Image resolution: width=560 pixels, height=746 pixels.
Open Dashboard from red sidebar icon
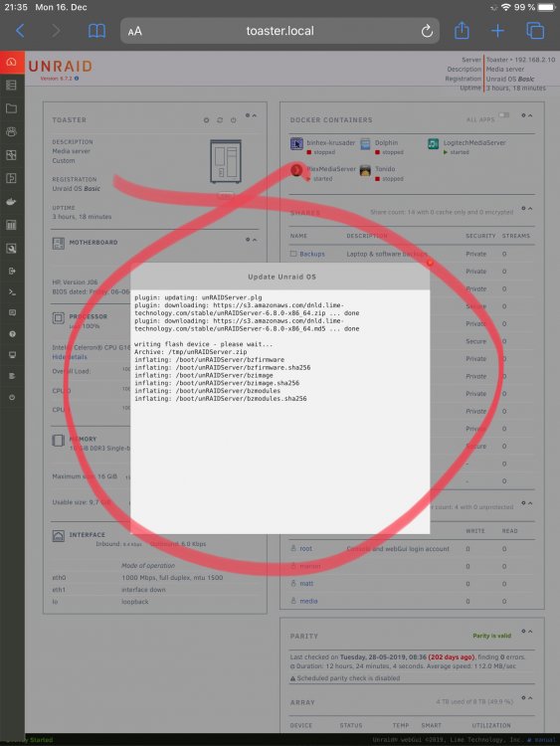point(12,63)
